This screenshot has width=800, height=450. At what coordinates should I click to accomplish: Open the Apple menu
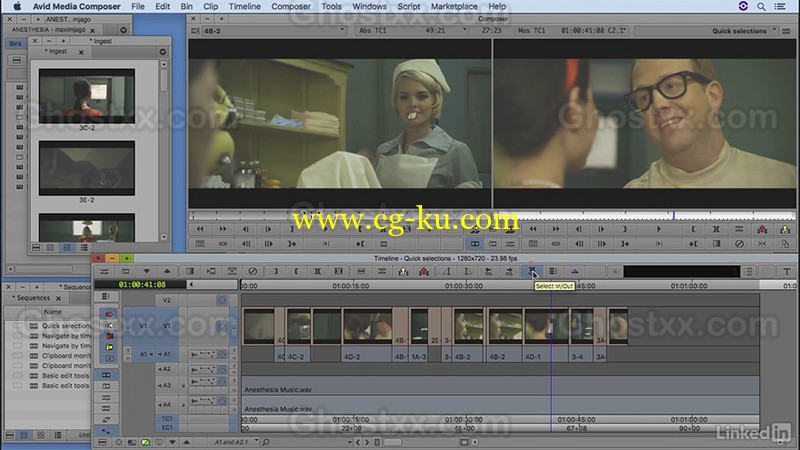tap(17, 6)
